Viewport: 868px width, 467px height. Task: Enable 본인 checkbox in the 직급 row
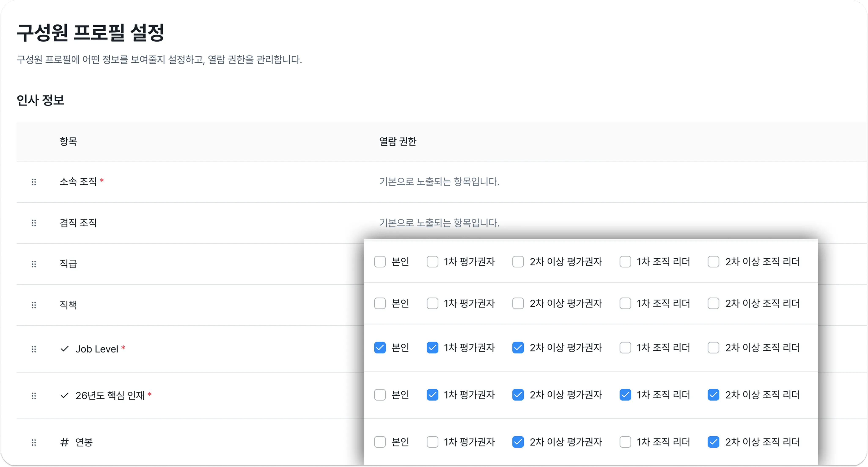click(x=380, y=262)
